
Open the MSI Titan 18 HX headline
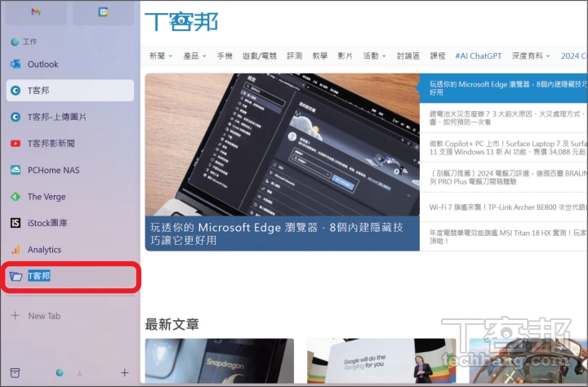pos(503,237)
